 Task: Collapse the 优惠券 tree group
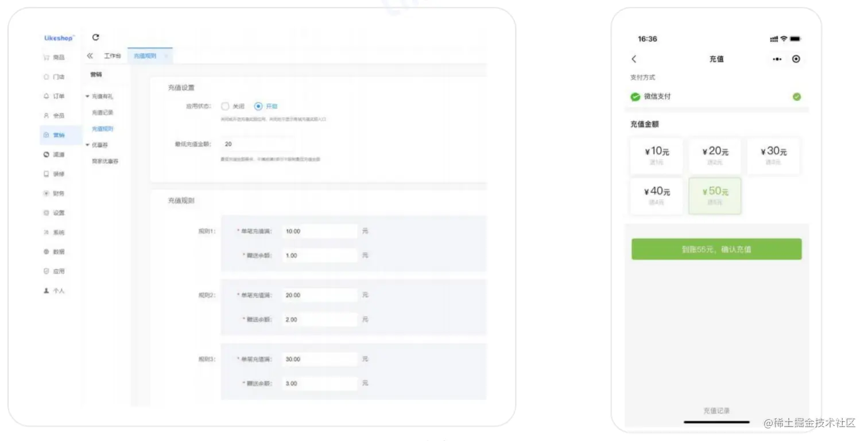88,145
